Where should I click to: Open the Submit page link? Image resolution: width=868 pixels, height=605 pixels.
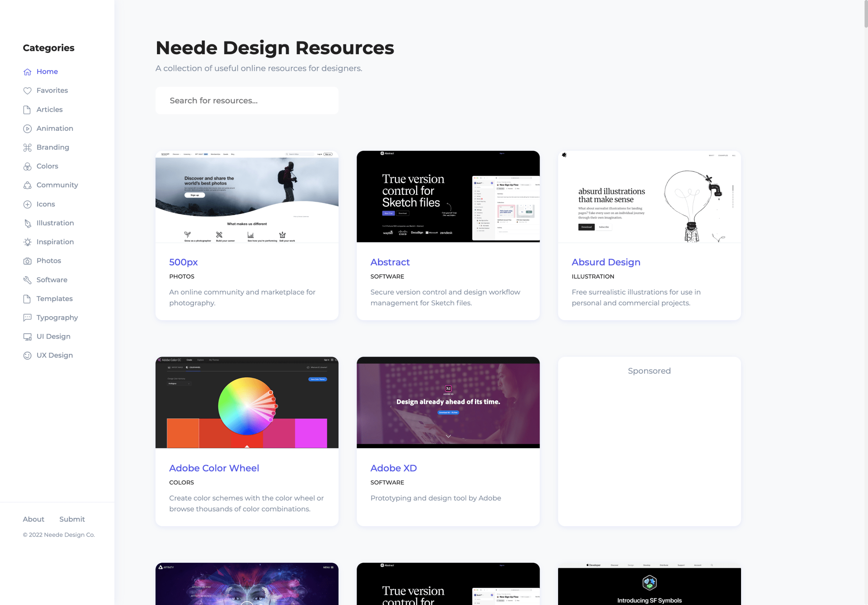click(x=72, y=519)
